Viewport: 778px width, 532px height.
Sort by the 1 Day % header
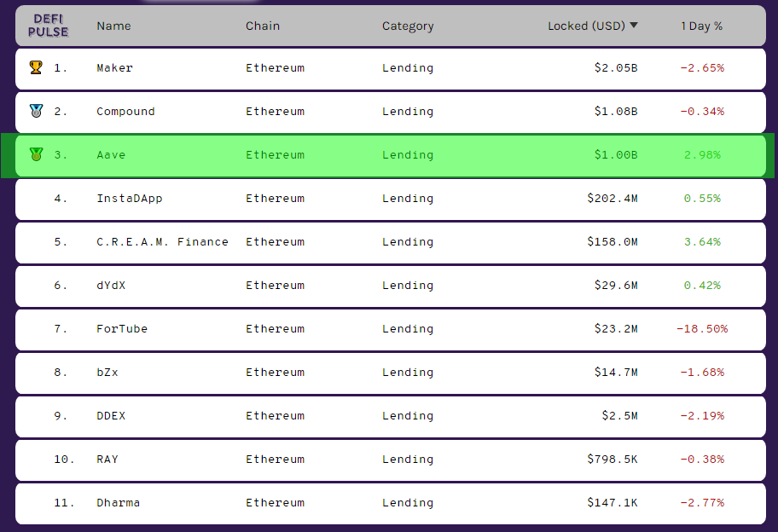coord(701,26)
